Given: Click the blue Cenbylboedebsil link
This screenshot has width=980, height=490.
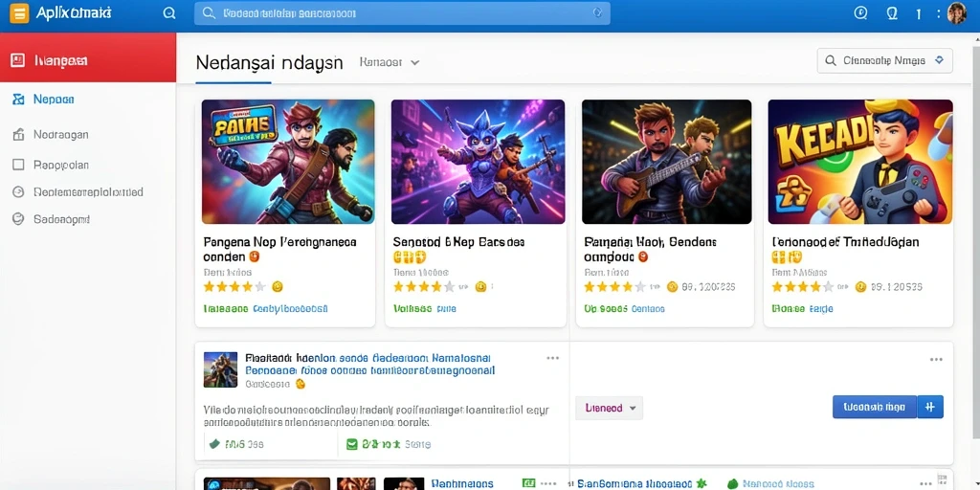Looking at the screenshot, I should [291, 309].
